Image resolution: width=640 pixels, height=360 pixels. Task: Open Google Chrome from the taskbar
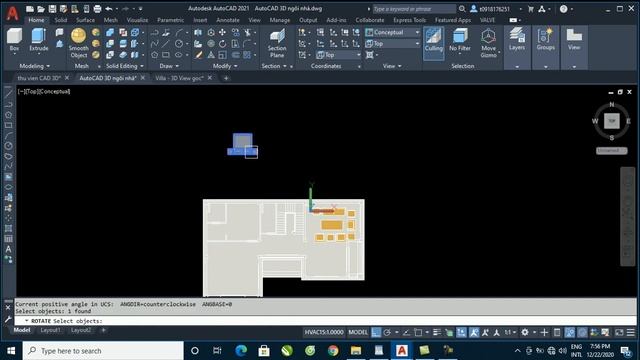tap(333, 351)
